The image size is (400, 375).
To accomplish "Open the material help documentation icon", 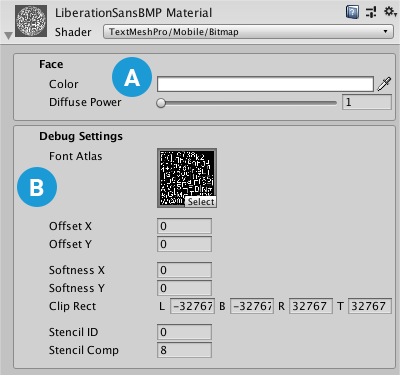I will (352, 12).
